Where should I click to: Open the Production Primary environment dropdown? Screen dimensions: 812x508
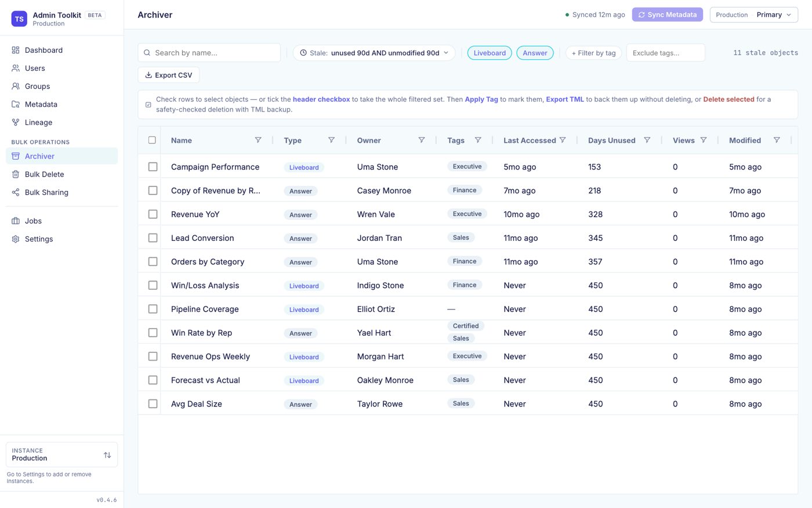pyautogui.click(x=753, y=15)
